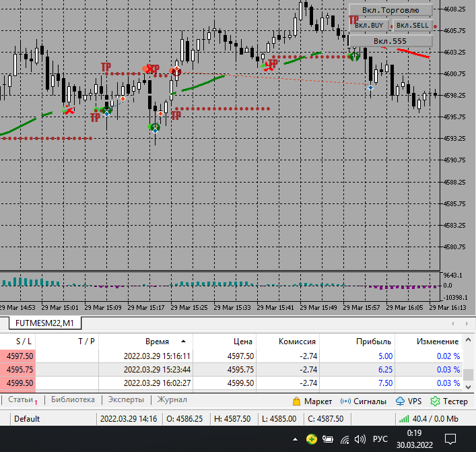The image size is (476, 452).
Task: Open clock showing 0:19 30.03.2022
Action: coord(414,439)
